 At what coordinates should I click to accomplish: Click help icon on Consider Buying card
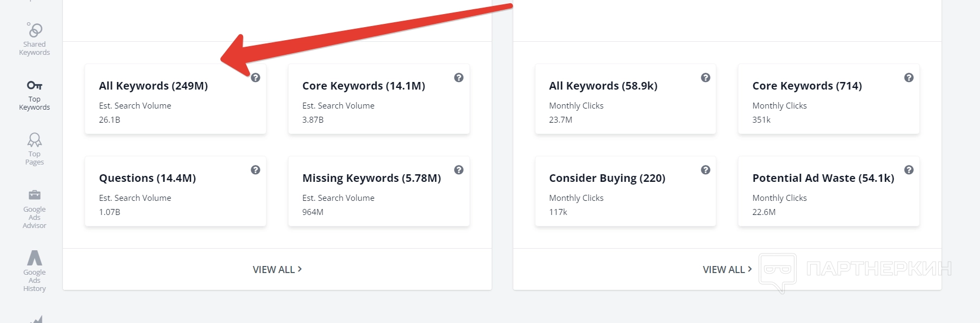pos(705,170)
